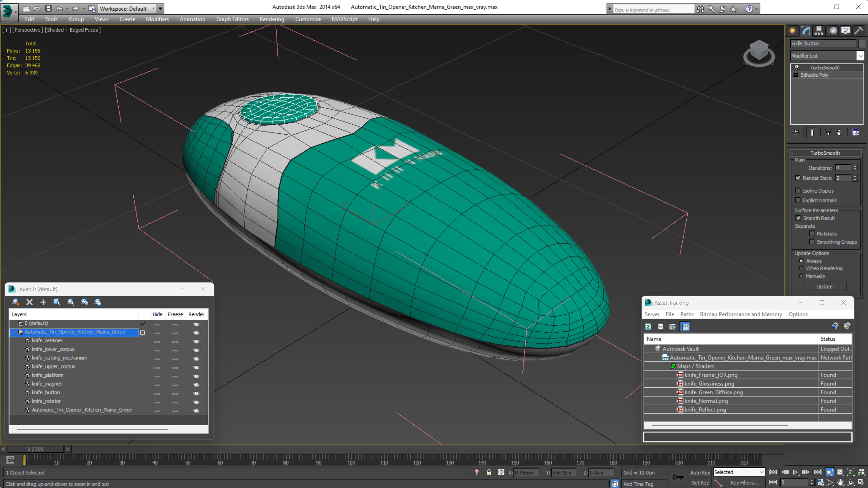Select the Manually update radio button
This screenshot has width=868, height=488.
[801, 276]
